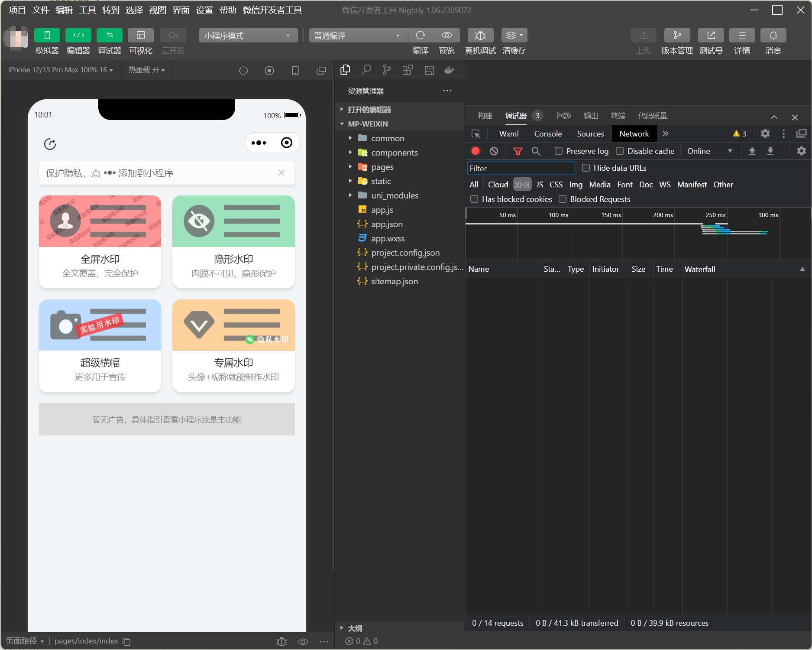Toggle the 调试器 debugger panel button

[x=110, y=35]
